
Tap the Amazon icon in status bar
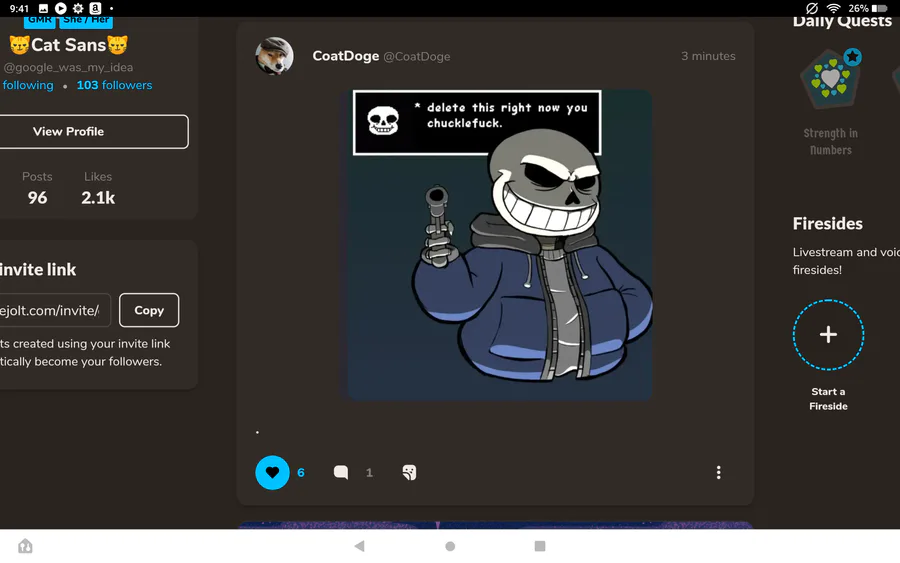click(x=95, y=9)
